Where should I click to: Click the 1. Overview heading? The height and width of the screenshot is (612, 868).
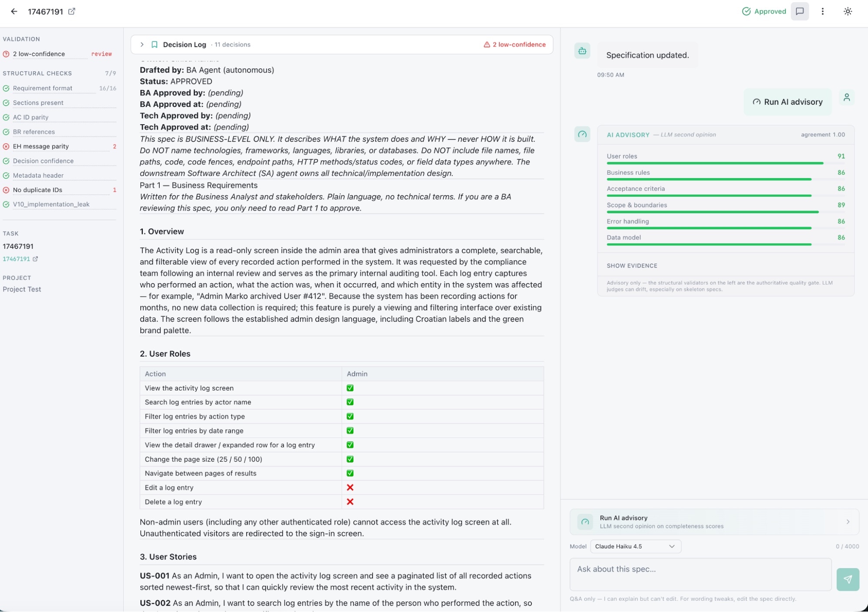coord(162,232)
